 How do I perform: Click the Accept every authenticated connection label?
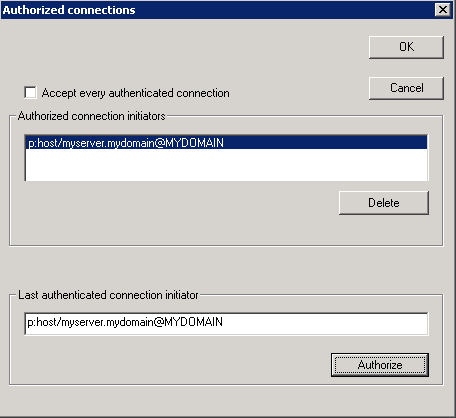point(135,93)
